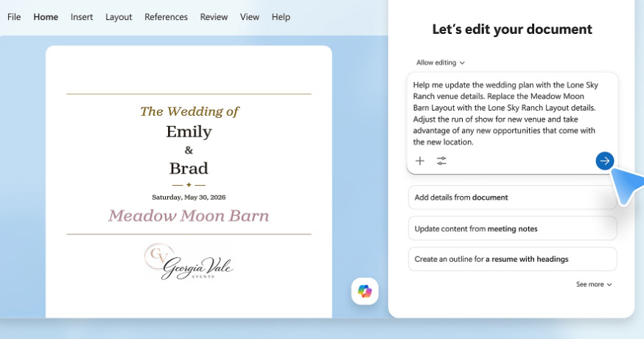Viewport: 644px width, 339px height.
Task: Choose Update content from meeting notes
Action: click(513, 229)
